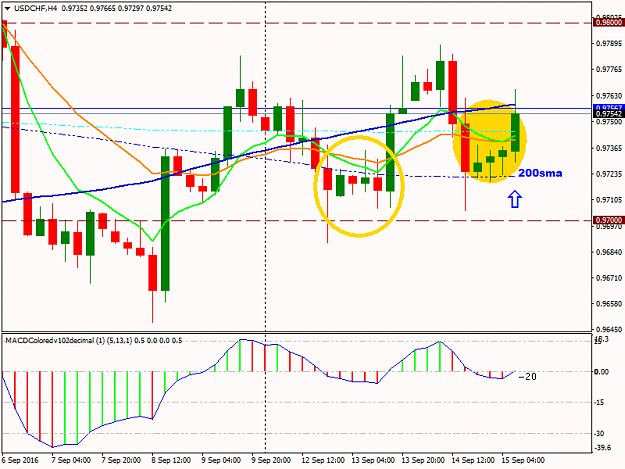This screenshot has height=469, width=625.
Task: Click the 0.96450 price axis value
Action: click(x=609, y=329)
